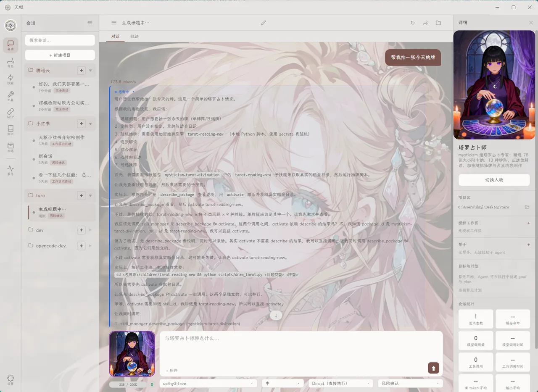
Task: Click the folder icon in chat header
Action: [438, 23]
